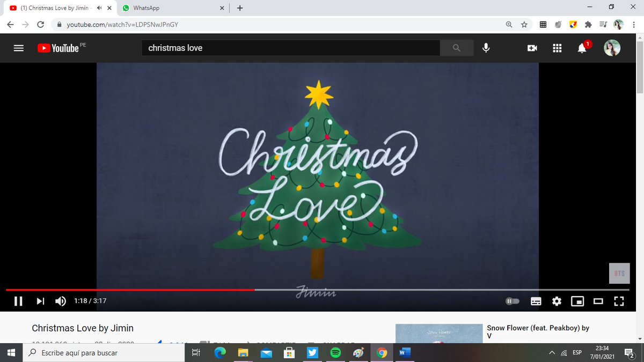
Task: Reload the YouTube page
Action: [x=40, y=24]
